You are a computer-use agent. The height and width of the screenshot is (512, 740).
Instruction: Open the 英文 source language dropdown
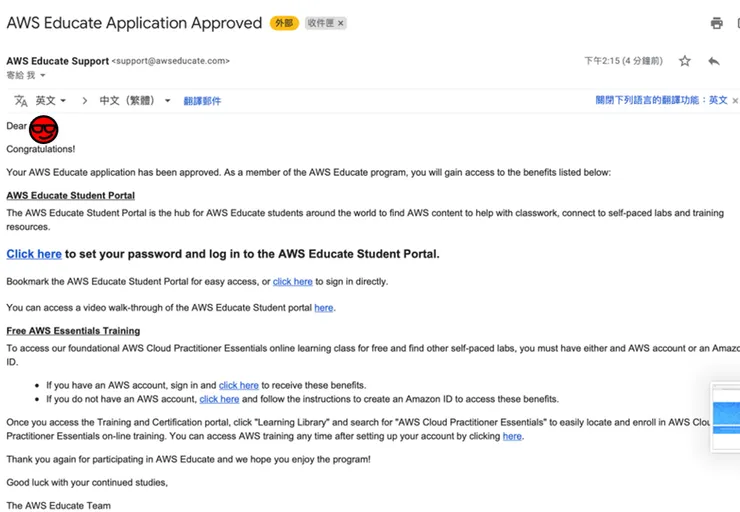coord(51,101)
